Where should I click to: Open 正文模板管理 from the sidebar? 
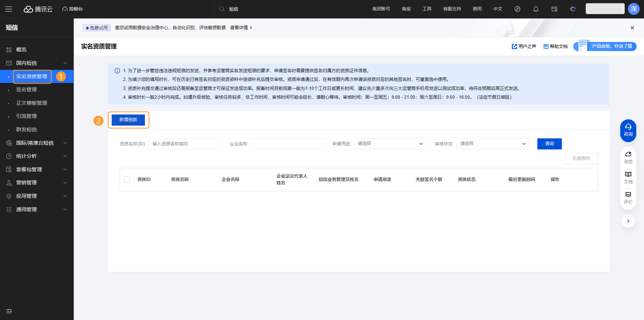tap(32, 103)
